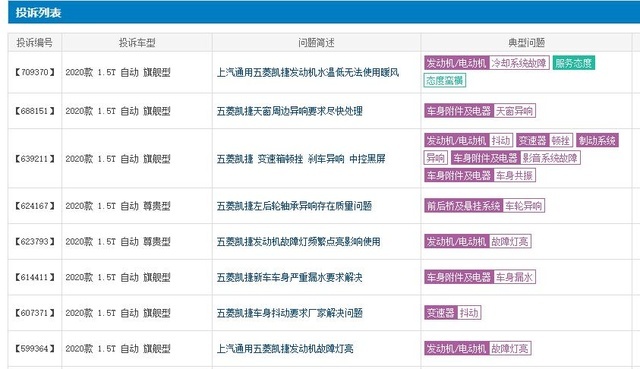
Task: Open complaint number 623793
Action: 35,242
